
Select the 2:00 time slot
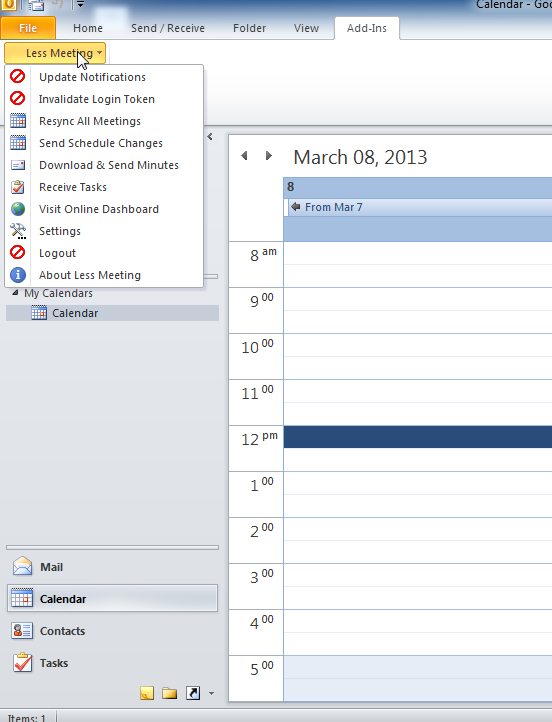point(418,529)
